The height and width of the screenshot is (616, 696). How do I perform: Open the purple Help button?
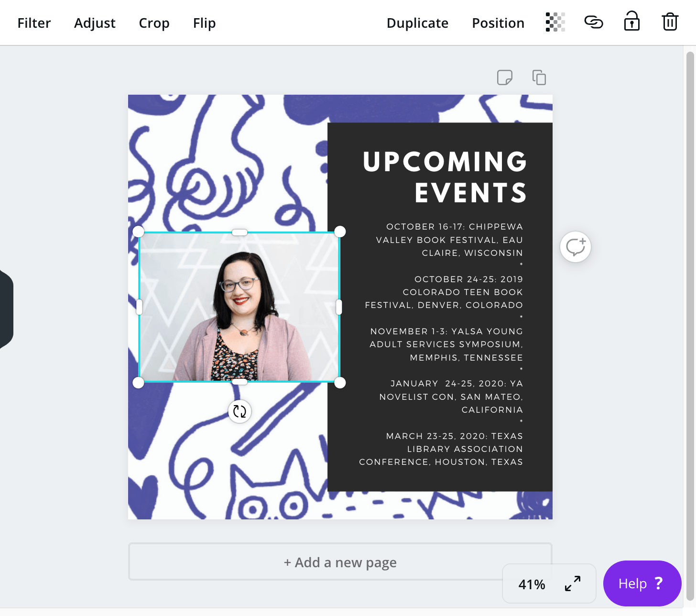[642, 583]
